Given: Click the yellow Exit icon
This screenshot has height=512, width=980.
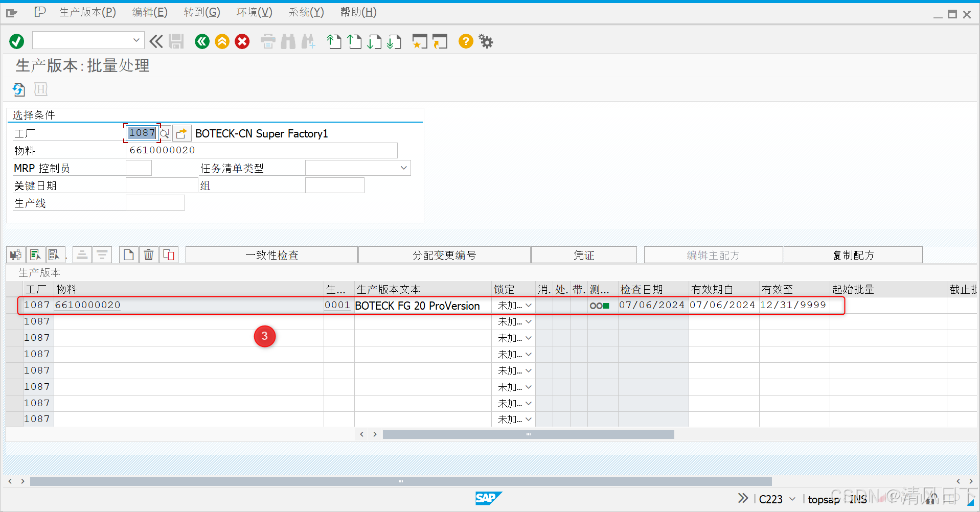Looking at the screenshot, I should pyautogui.click(x=222, y=41).
